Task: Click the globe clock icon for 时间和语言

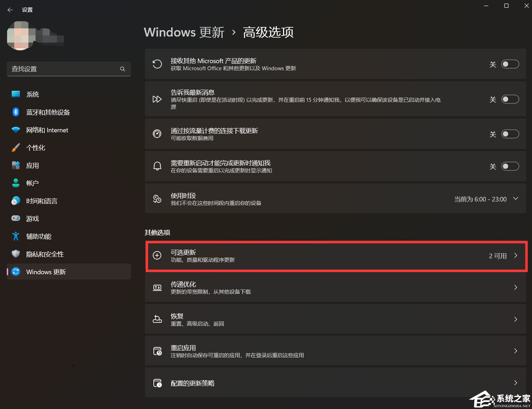Action: [x=16, y=201]
